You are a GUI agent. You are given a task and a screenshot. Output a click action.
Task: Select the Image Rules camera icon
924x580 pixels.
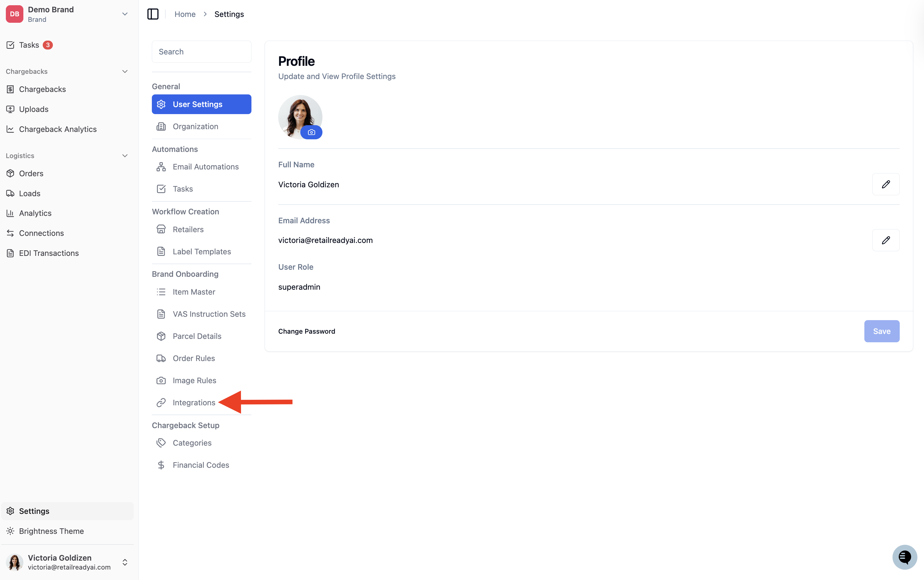(x=161, y=380)
